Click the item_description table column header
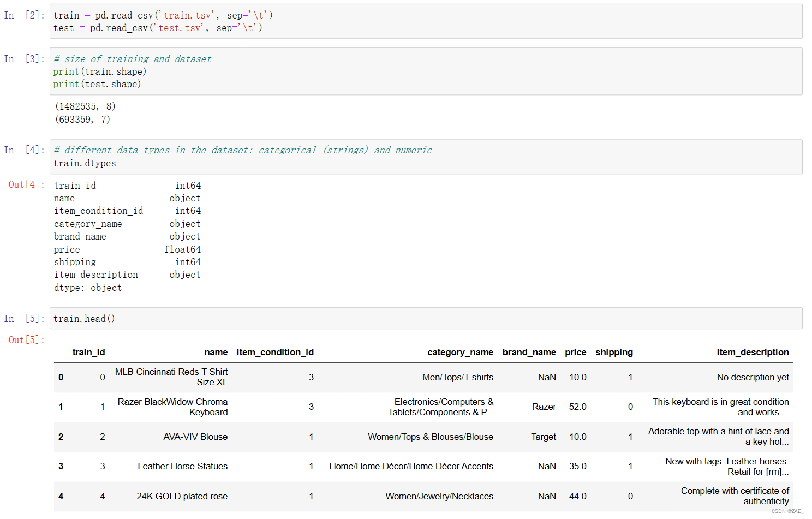 (753, 352)
